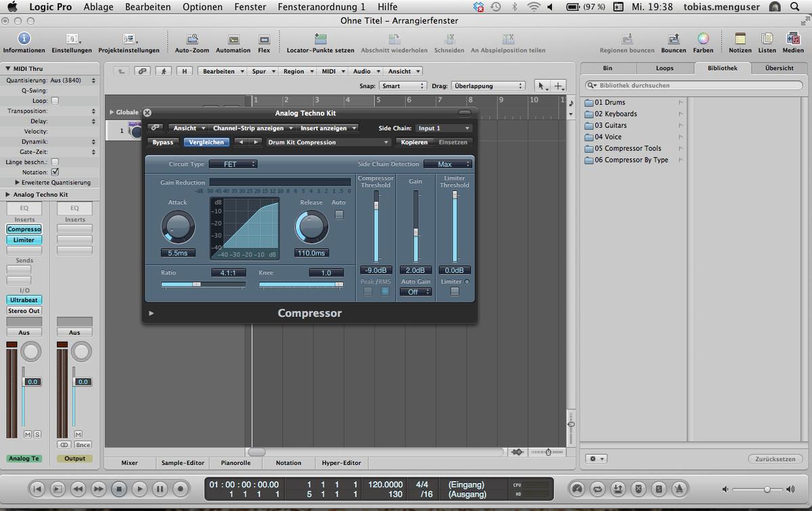This screenshot has width=812, height=511.
Task: Go to previous Compressor preset arrow
Action: (x=240, y=142)
